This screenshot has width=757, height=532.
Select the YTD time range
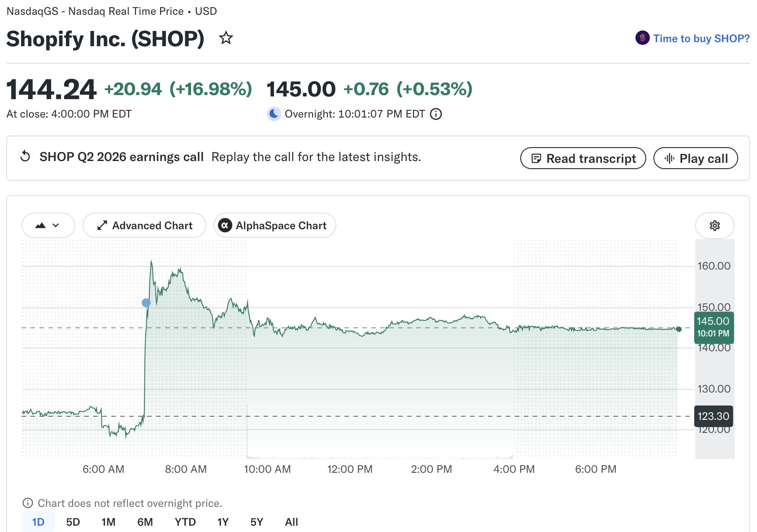coord(185,522)
